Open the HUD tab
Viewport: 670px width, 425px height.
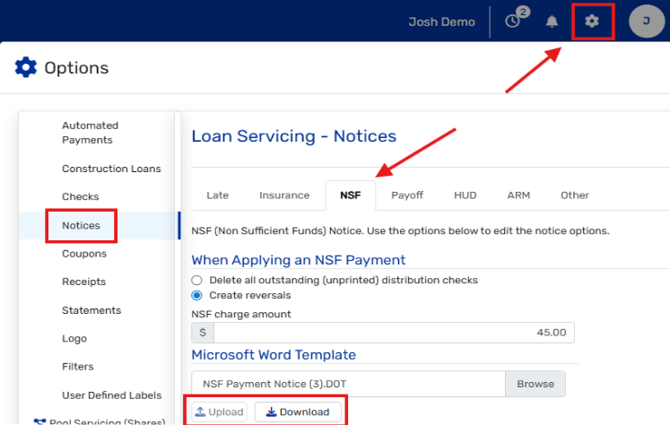point(465,195)
